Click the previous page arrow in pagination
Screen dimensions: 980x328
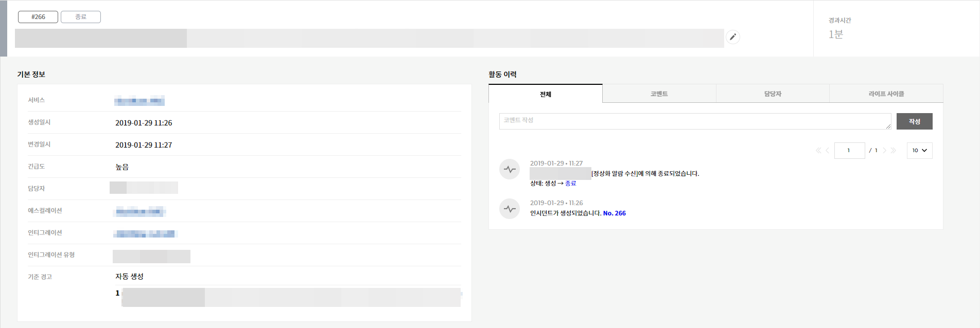point(827,151)
